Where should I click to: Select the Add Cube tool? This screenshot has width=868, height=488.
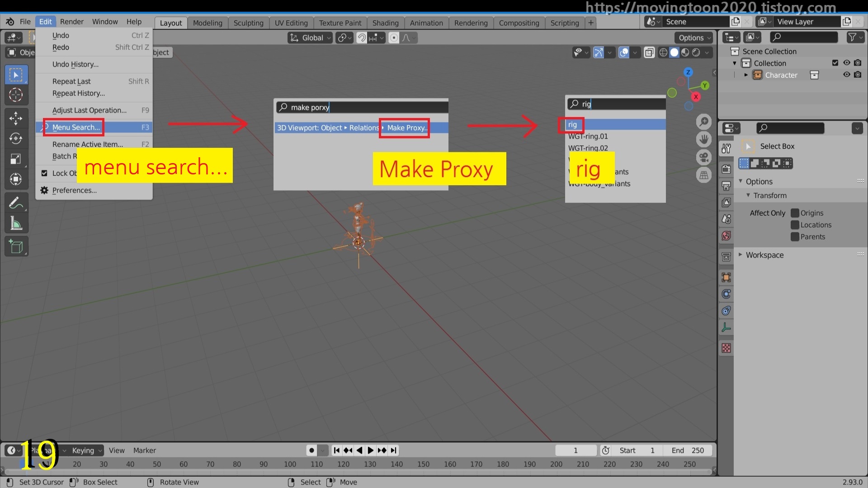(16, 246)
